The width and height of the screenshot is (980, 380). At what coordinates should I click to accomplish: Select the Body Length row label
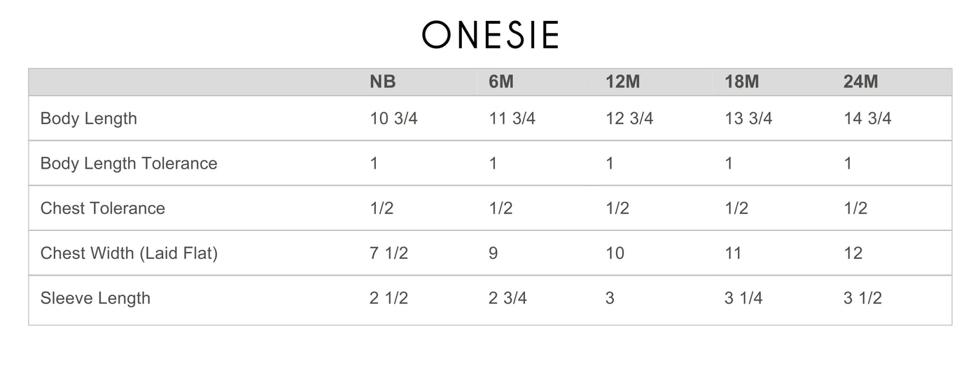coord(89,118)
